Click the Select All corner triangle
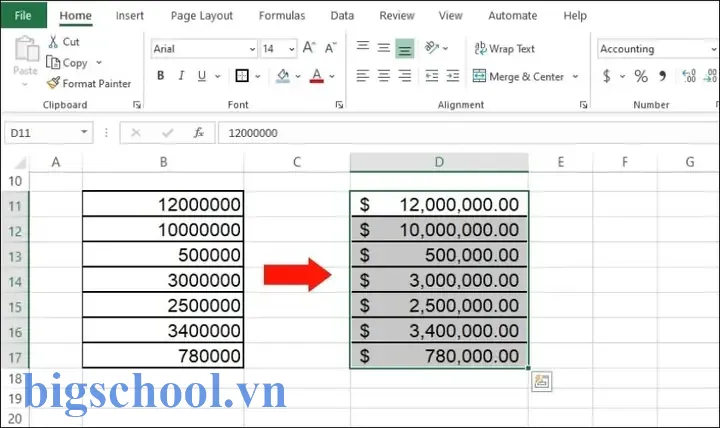 (19, 163)
